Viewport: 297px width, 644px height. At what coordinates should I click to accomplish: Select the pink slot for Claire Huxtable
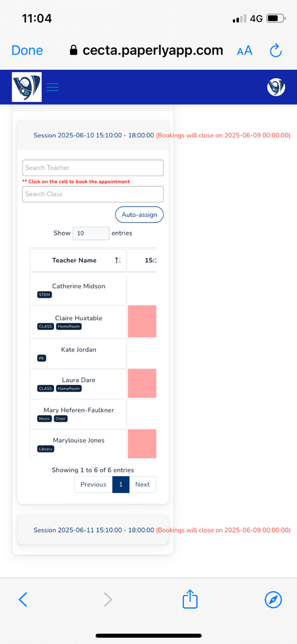click(x=142, y=321)
